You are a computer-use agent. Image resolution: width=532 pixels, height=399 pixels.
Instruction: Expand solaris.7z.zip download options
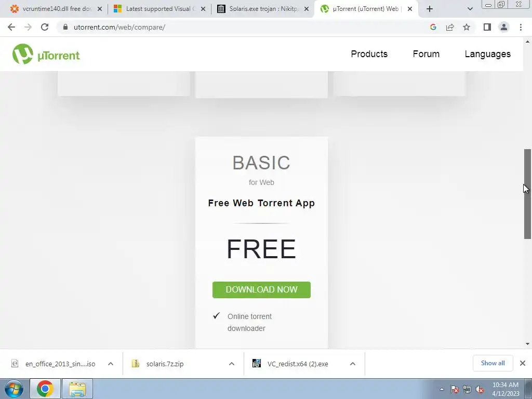(x=231, y=364)
